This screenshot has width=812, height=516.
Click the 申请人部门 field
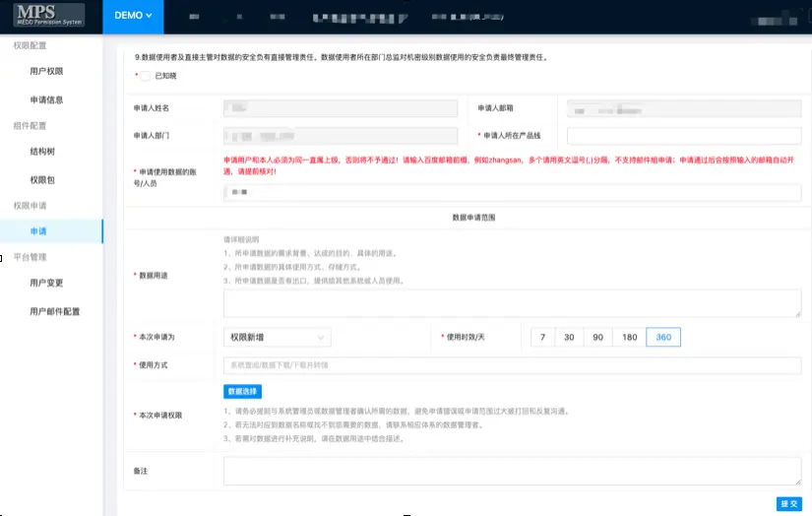341,136
